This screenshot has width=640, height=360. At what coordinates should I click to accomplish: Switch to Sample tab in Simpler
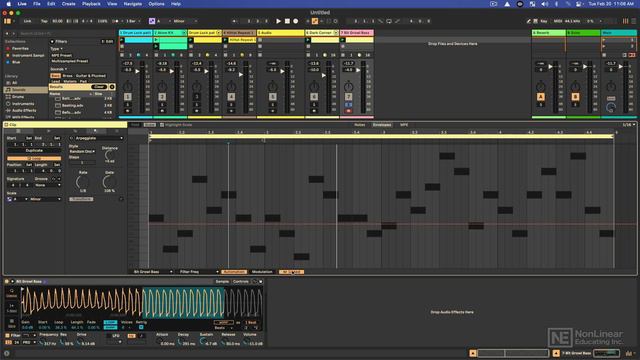point(222,282)
